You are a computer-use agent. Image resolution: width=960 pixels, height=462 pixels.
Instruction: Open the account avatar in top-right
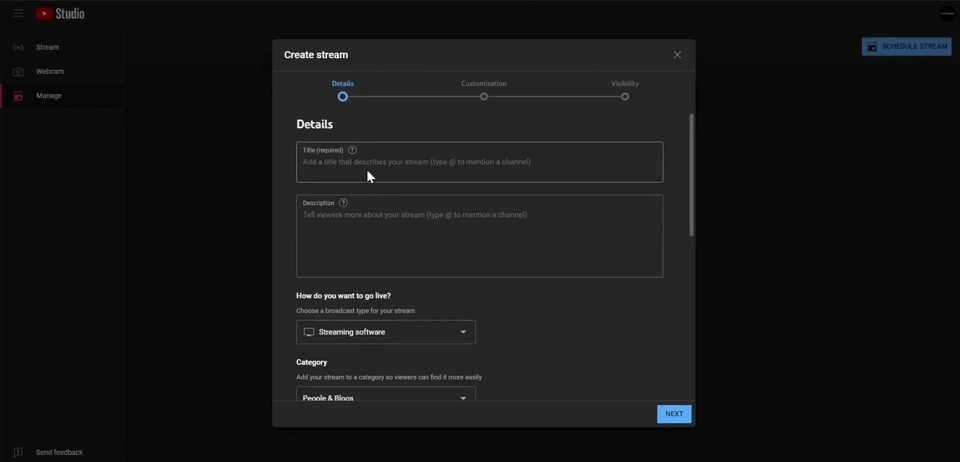[x=947, y=14]
